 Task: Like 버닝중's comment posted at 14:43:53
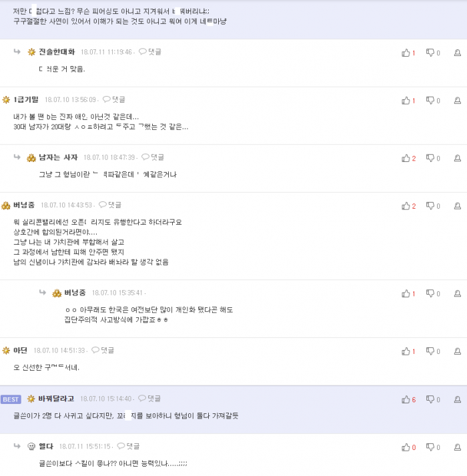pos(406,206)
